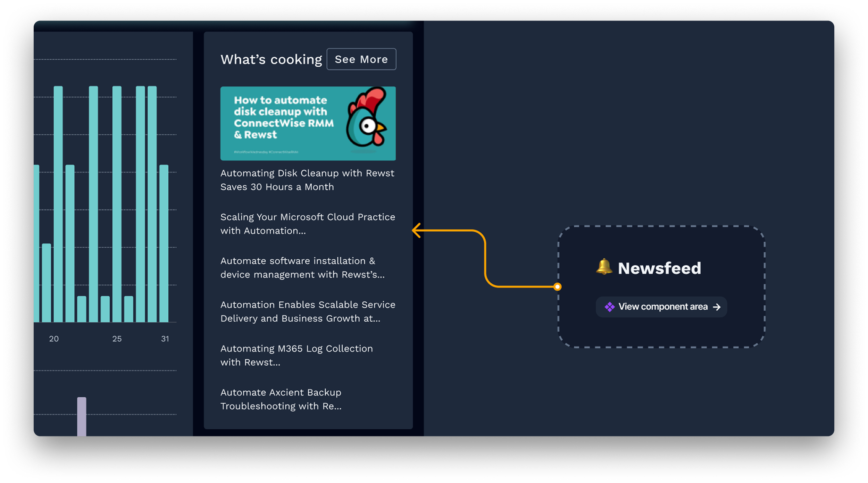Screen dimensions: 868x483
Task: Click the What's cooking panel title
Action: coord(271,59)
